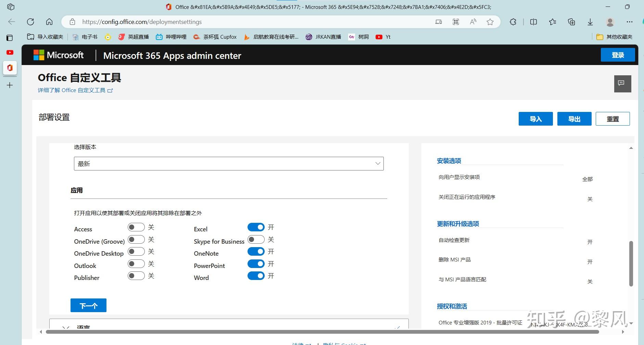The image size is (644, 345).
Task: Click the 重置 button
Action: pos(613,119)
